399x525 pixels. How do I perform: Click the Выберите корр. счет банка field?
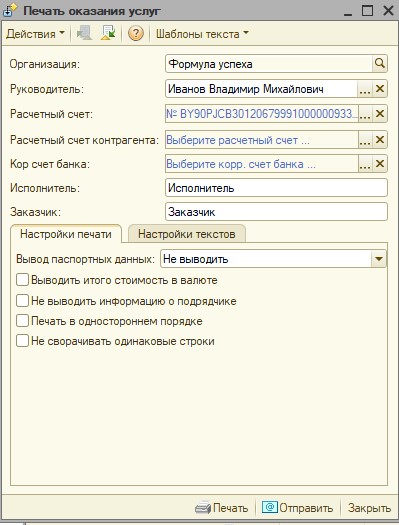pos(262,164)
